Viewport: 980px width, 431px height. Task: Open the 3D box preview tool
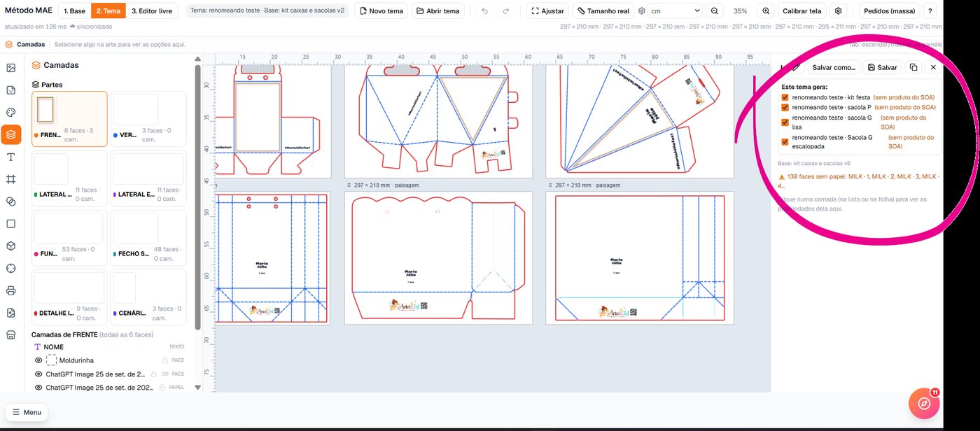10,246
